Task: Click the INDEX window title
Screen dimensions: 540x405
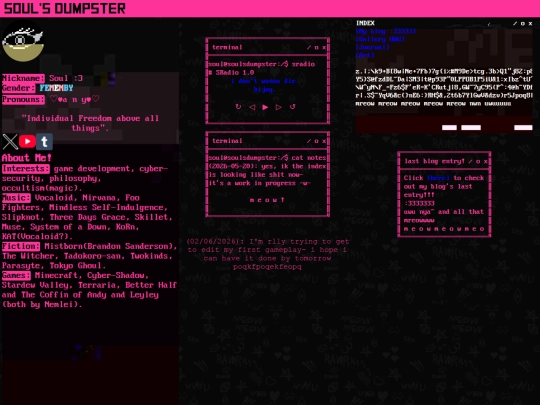Action: [x=365, y=23]
